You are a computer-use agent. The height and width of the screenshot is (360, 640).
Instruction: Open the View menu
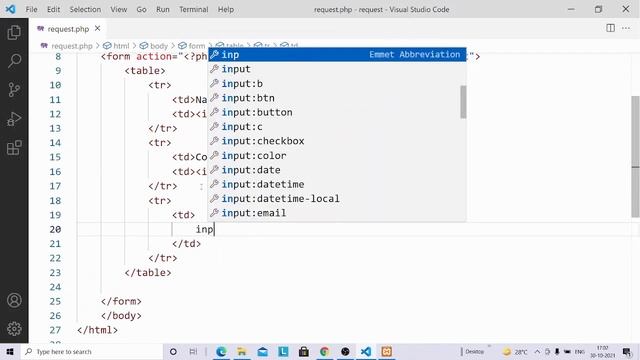point(119,9)
